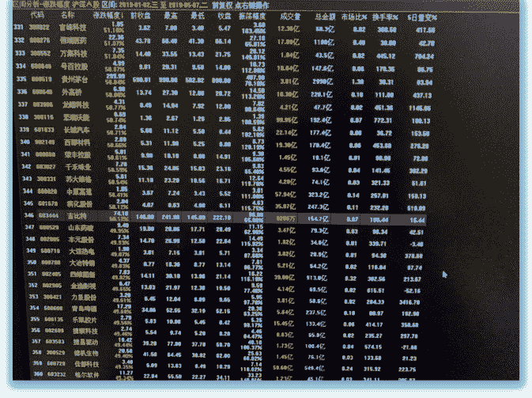This screenshot has height=398, width=532.
Task: Select stock row 354 青岛啤酒
Action: pos(225,309)
